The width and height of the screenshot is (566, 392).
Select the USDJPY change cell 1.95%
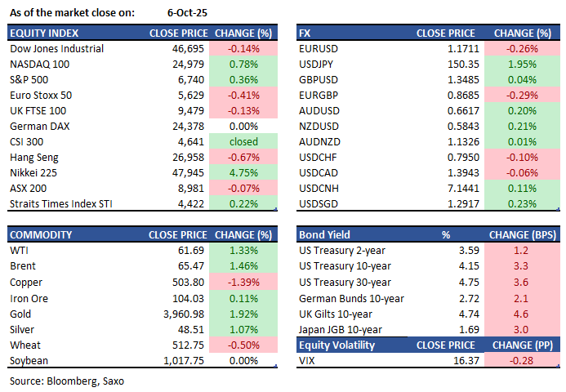[x=523, y=64]
